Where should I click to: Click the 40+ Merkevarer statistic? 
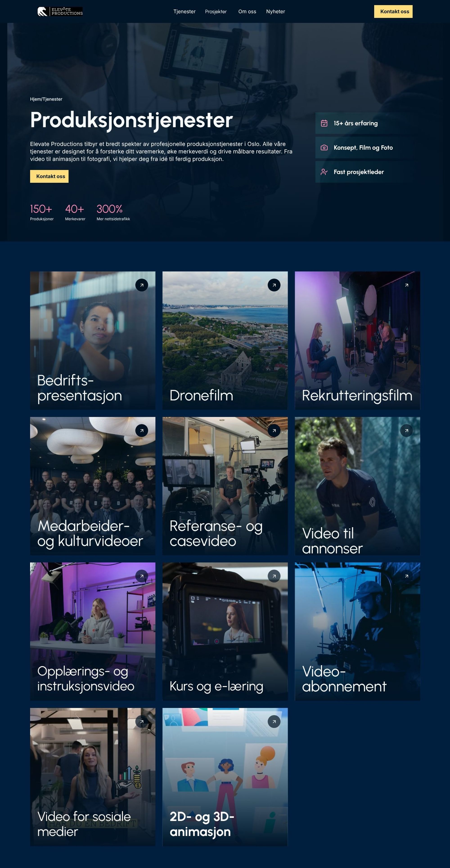tap(75, 212)
